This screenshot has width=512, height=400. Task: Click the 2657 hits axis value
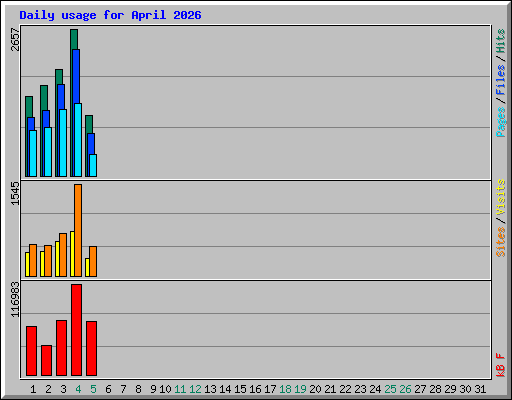(15, 40)
